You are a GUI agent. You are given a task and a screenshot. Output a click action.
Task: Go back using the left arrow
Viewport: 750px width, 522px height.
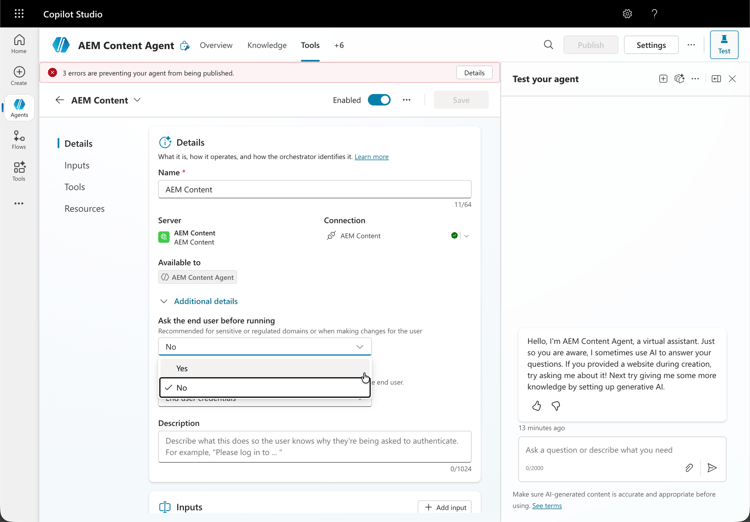[x=59, y=100]
